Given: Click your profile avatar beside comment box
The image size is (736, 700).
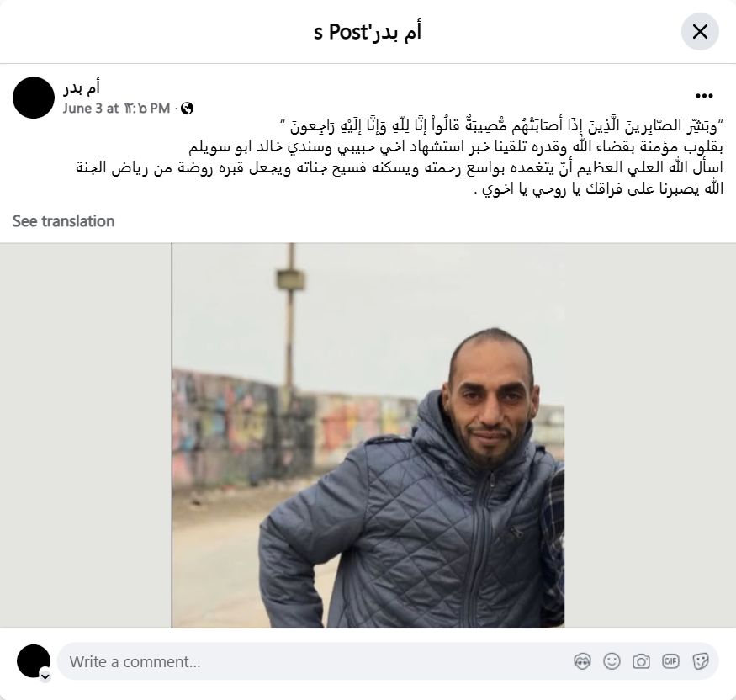Looking at the screenshot, I should click(x=34, y=661).
